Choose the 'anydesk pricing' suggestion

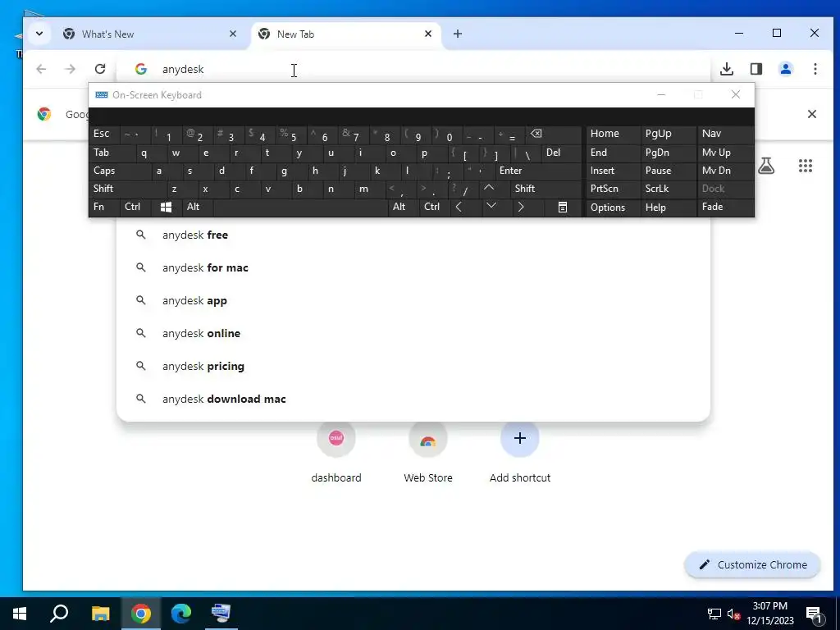[x=413, y=366]
